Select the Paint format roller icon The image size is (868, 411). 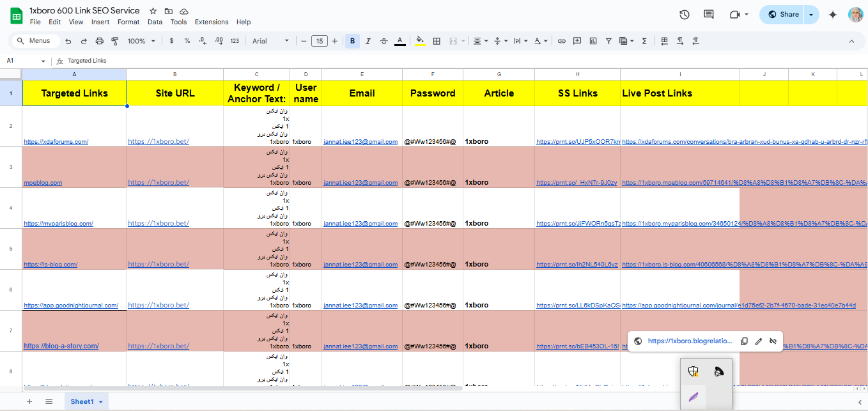point(115,41)
